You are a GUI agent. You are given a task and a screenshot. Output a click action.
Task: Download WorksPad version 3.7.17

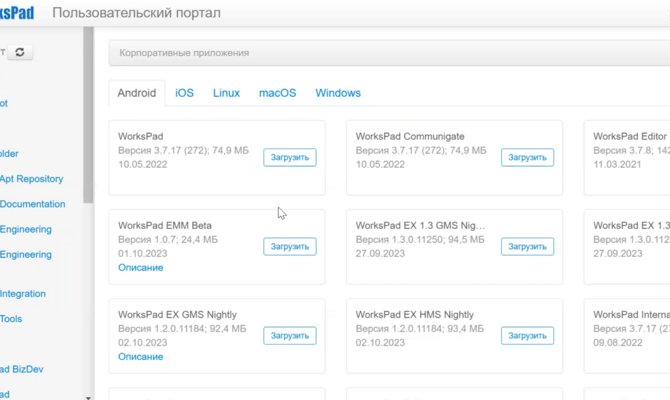point(290,157)
